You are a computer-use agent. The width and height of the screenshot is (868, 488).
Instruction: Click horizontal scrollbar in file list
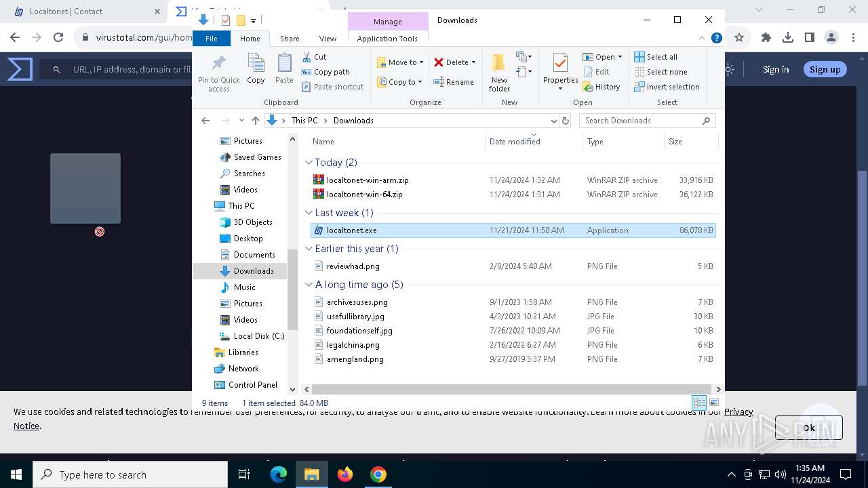click(x=513, y=389)
